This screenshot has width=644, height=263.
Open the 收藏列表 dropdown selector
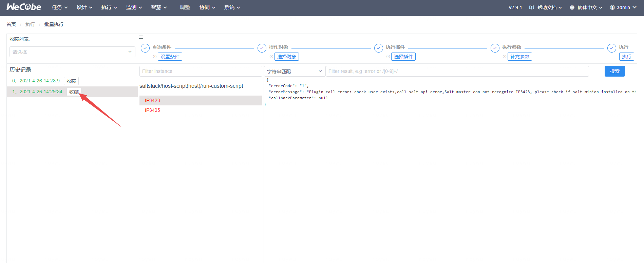pyautogui.click(x=72, y=52)
